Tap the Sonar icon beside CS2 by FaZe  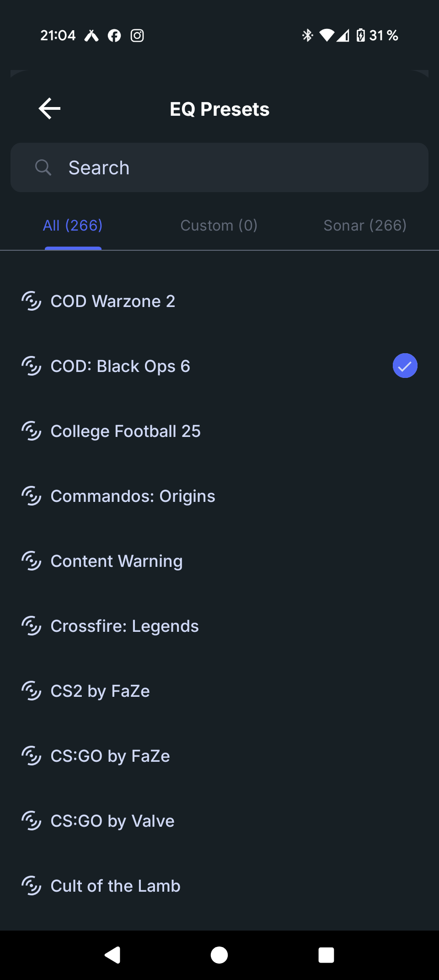tap(32, 691)
